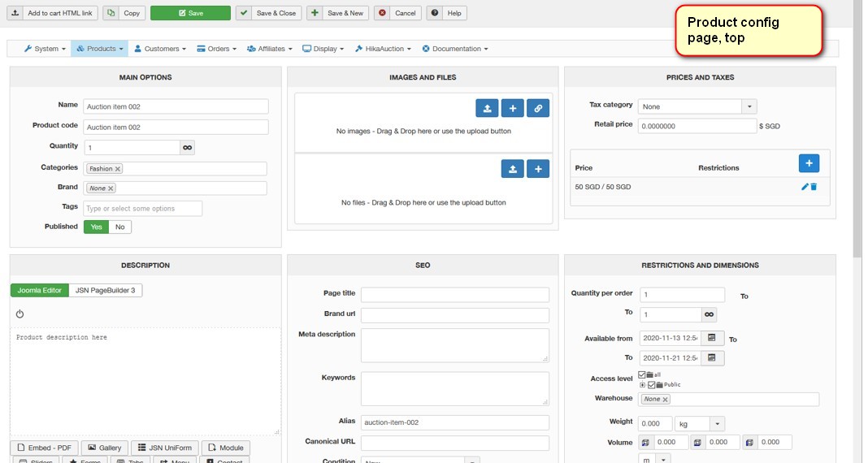Click the Product code input field
Viewport: 868px width, 463px height.
pyautogui.click(x=176, y=128)
